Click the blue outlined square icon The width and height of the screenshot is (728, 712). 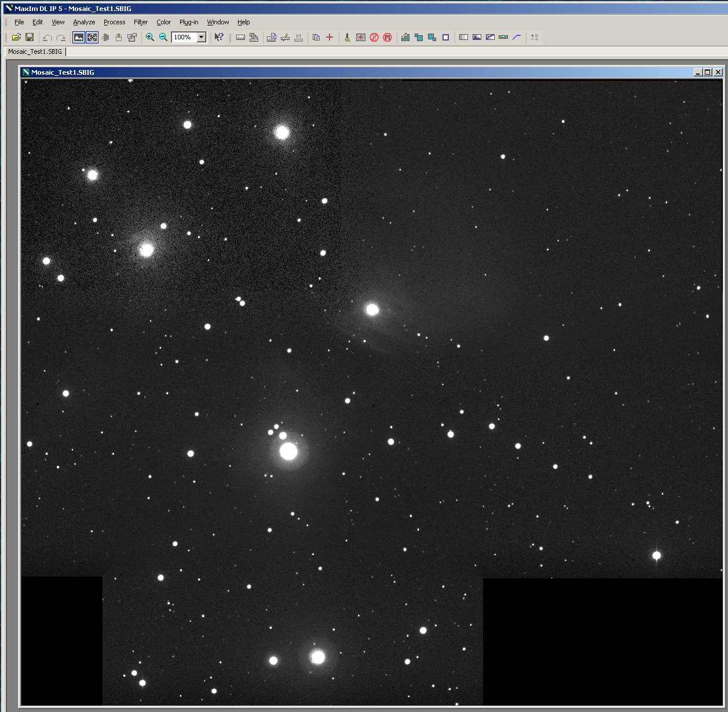point(445,37)
